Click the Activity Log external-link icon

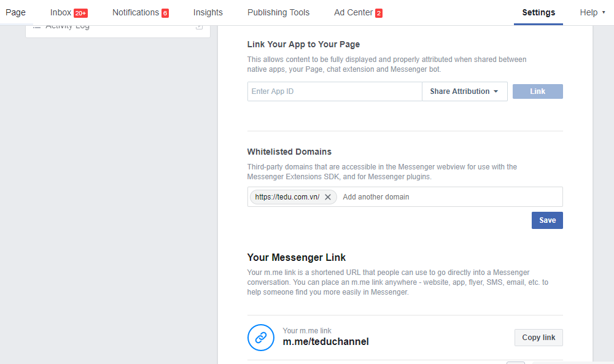coord(199,26)
